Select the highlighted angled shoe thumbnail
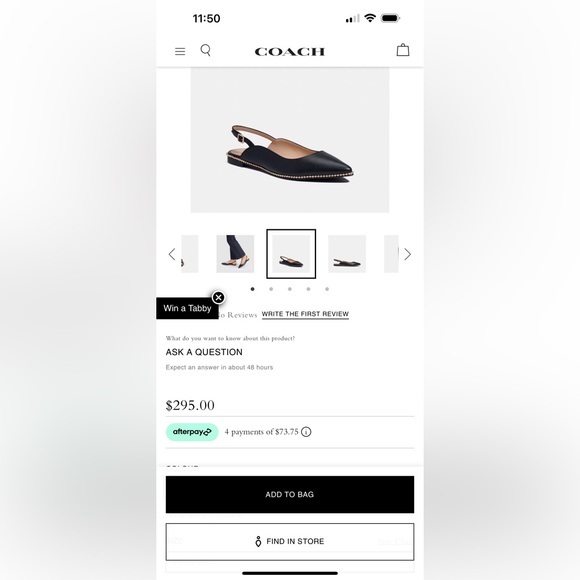The image size is (580, 580). click(x=291, y=254)
